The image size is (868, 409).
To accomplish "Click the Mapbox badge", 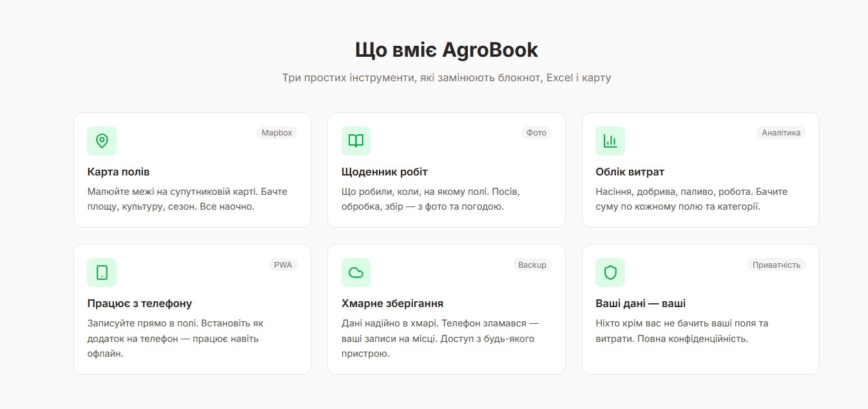I will 277,133.
